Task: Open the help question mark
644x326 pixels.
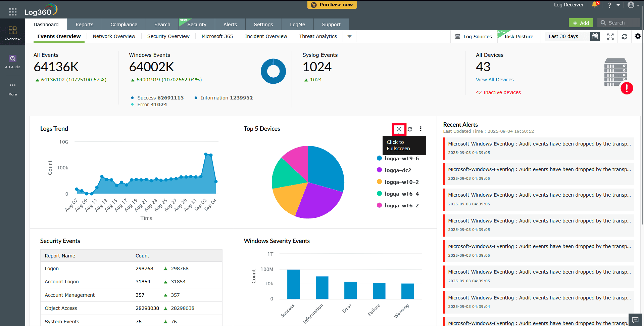Action: [x=609, y=5]
